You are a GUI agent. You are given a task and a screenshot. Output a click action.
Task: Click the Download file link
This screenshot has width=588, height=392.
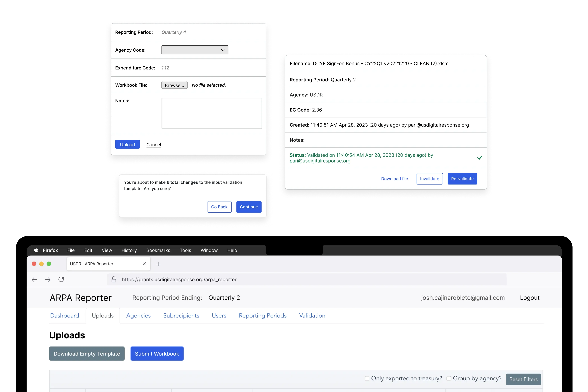[x=395, y=178]
